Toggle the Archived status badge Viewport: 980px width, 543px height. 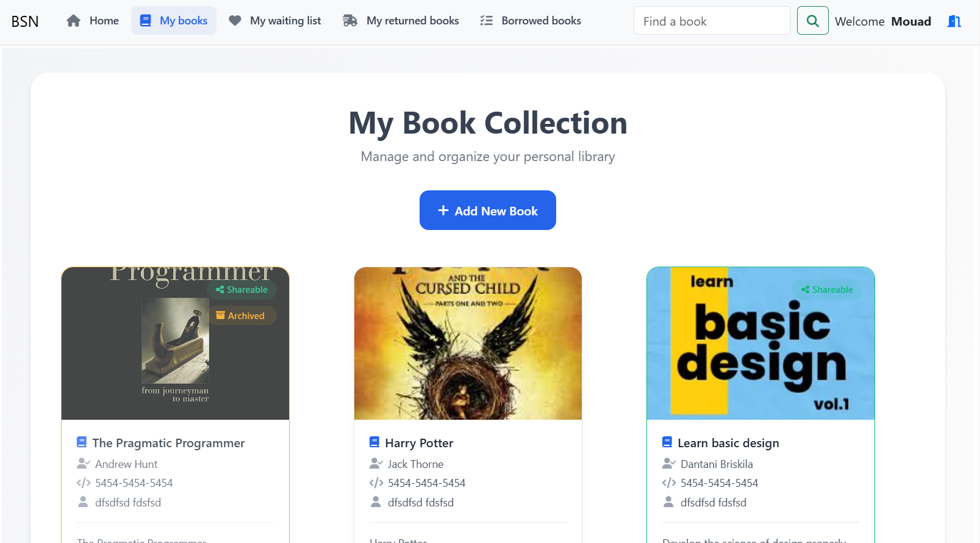pos(242,315)
